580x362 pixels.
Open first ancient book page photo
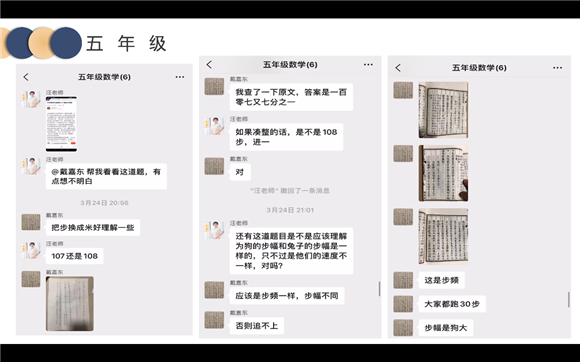(443, 110)
